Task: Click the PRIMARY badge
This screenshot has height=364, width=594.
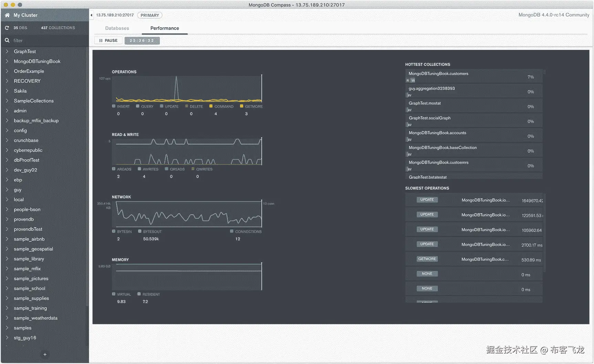Action: click(x=150, y=15)
